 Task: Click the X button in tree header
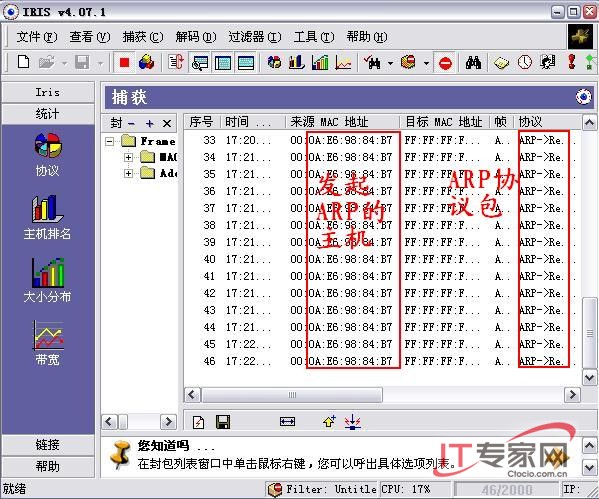coord(167,123)
